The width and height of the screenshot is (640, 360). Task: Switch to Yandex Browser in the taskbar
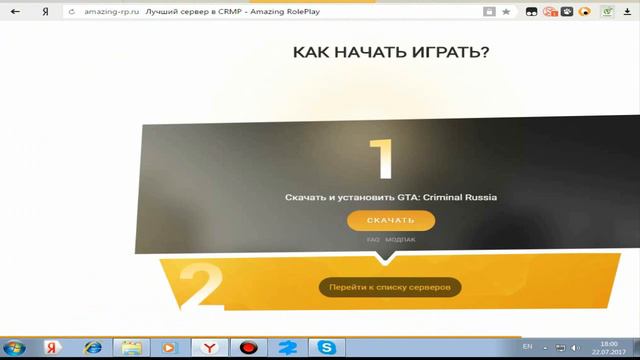point(209,348)
